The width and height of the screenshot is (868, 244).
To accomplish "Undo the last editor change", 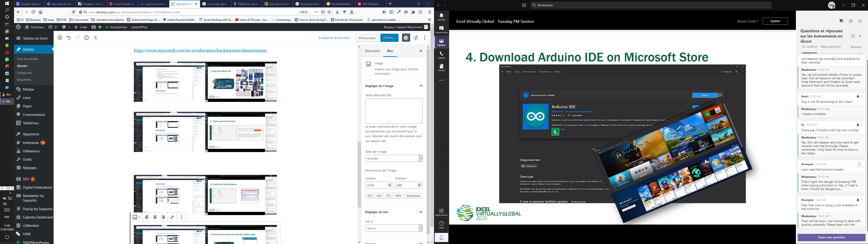I will pyautogui.click(x=69, y=38).
